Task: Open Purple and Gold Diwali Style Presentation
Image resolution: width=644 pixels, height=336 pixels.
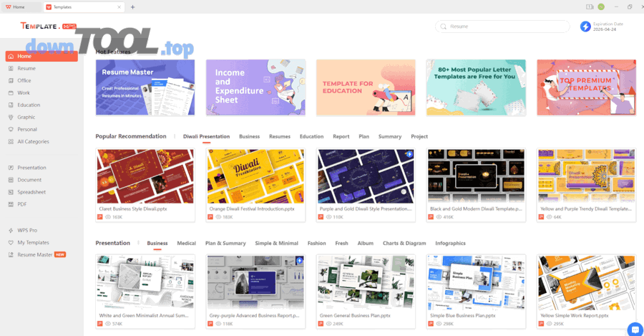Action: click(x=366, y=185)
